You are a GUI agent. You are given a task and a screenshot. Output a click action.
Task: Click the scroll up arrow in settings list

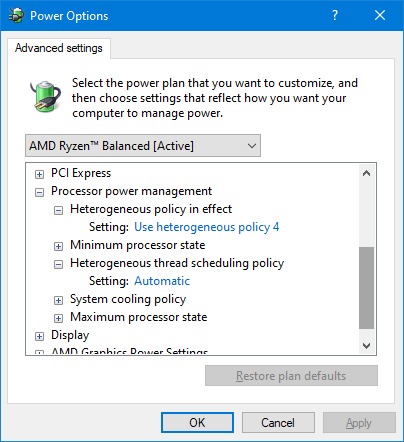367,173
